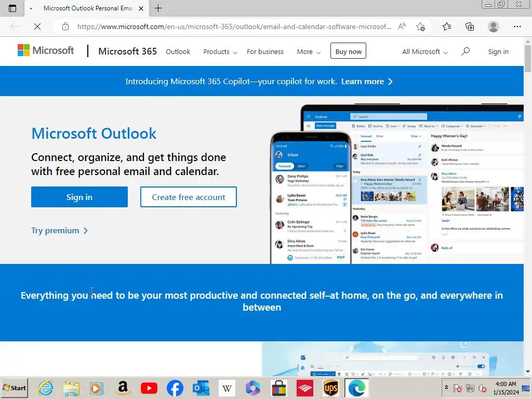Open Outlook taskbar shortcut
The width and height of the screenshot is (532, 399).
(201, 388)
